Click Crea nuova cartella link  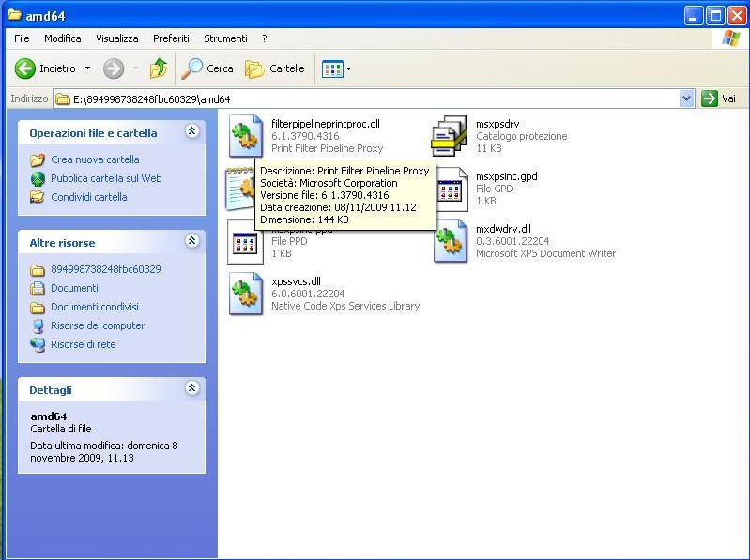click(x=95, y=159)
